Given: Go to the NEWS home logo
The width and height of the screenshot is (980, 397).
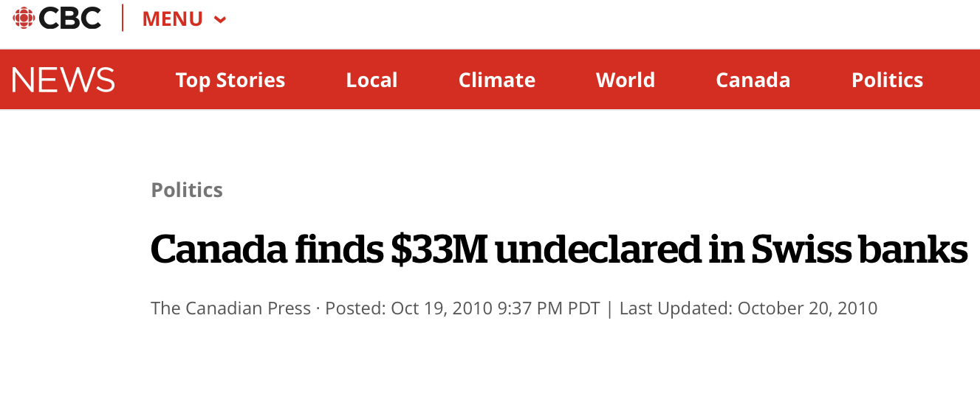Looking at the screenshot, I should [64, 80].
